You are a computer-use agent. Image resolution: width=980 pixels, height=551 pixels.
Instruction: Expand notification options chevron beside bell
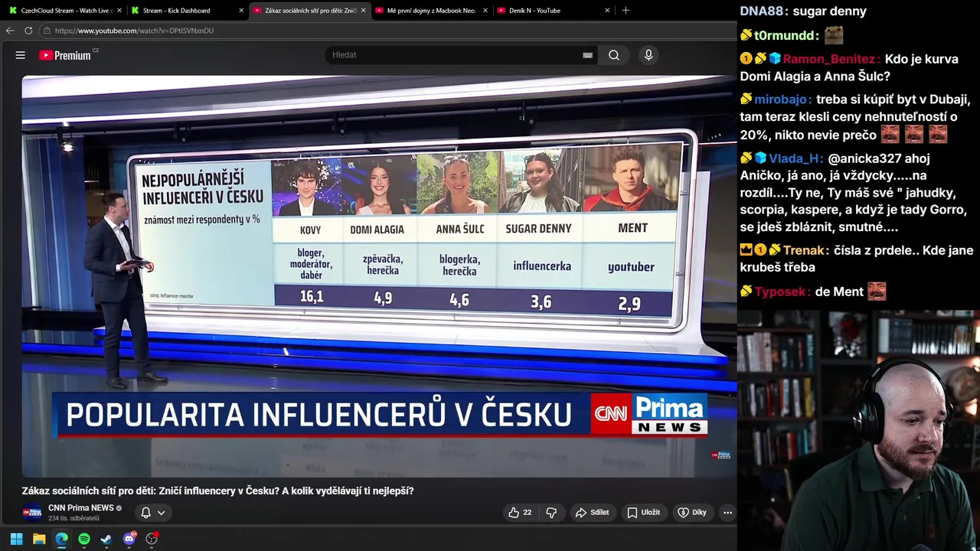point(161,513)
